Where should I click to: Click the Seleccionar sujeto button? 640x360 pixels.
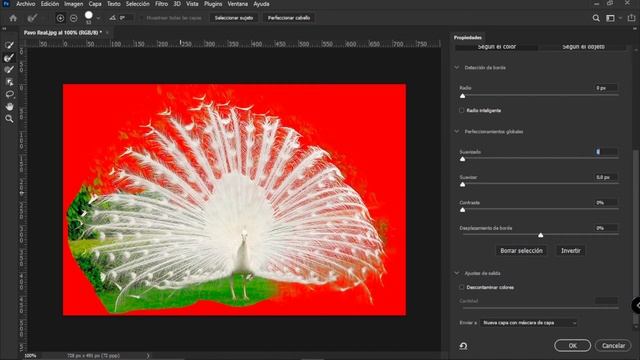233,18
